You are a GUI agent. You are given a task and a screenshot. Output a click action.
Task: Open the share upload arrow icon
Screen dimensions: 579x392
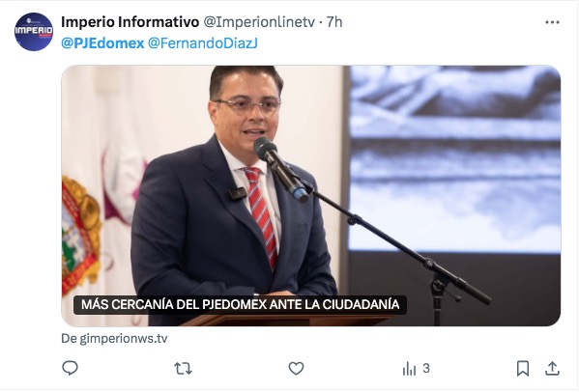tap(552, 368)
